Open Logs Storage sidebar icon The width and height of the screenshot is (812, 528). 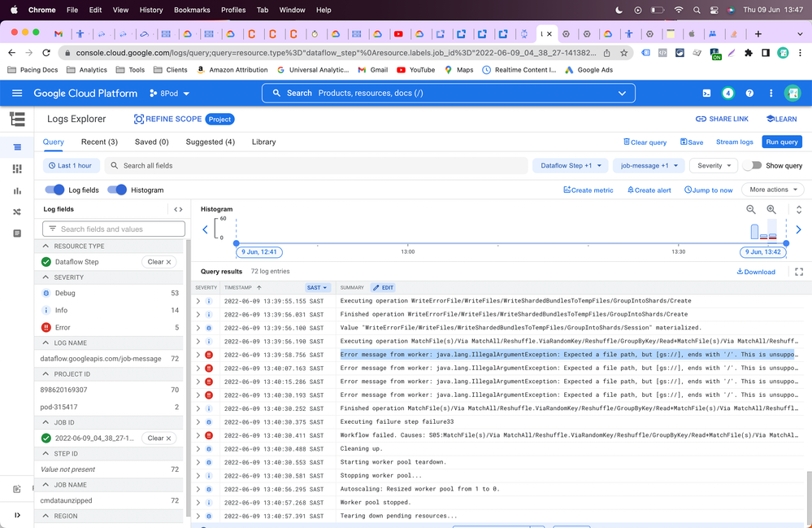coord(17,233)
